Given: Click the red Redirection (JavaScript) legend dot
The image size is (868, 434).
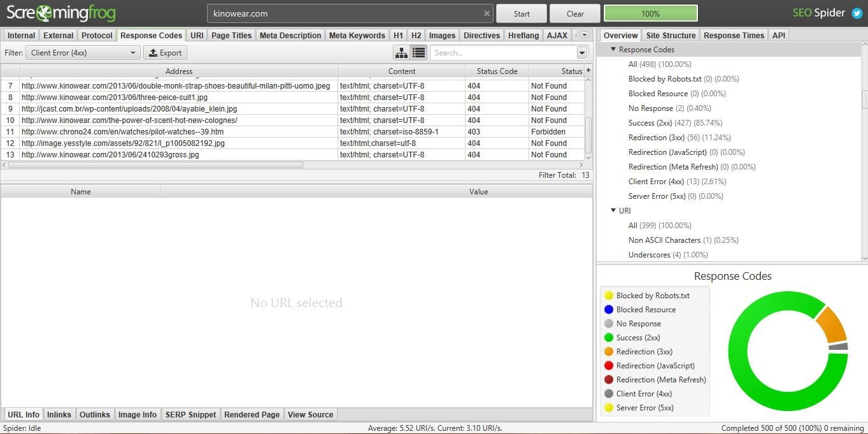Looking at the screenshot, I should [x=608, y=366].
